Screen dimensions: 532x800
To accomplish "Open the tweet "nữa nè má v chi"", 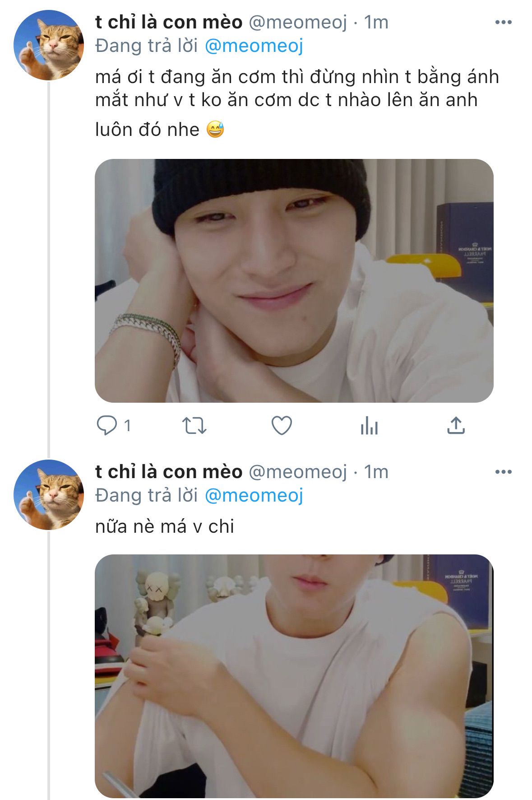I will click(164, 526).
